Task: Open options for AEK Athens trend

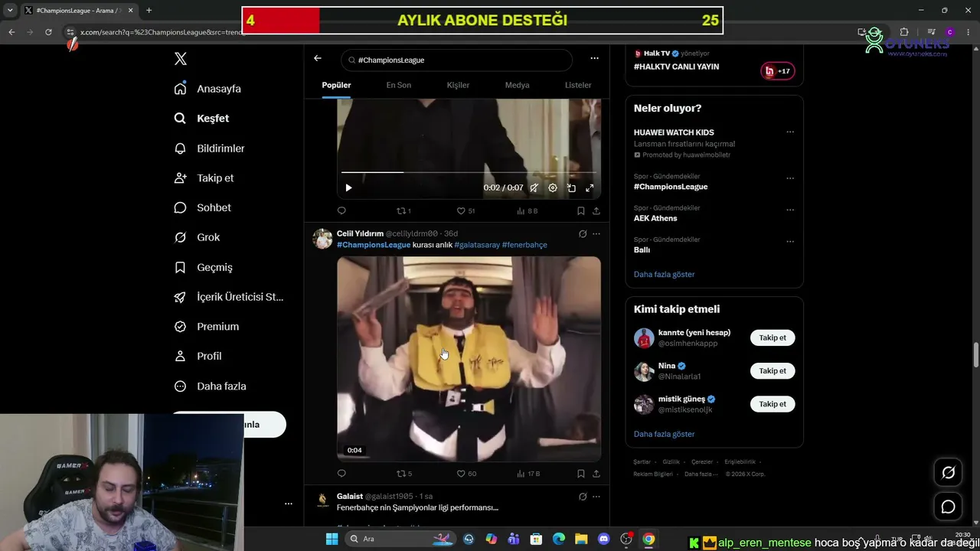Action: (790, 210)
